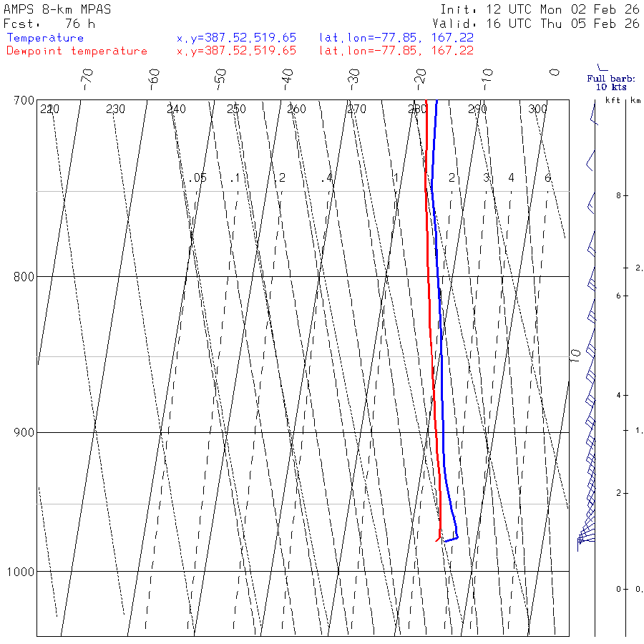Click the -20 temperature axis label

[420, 79]
